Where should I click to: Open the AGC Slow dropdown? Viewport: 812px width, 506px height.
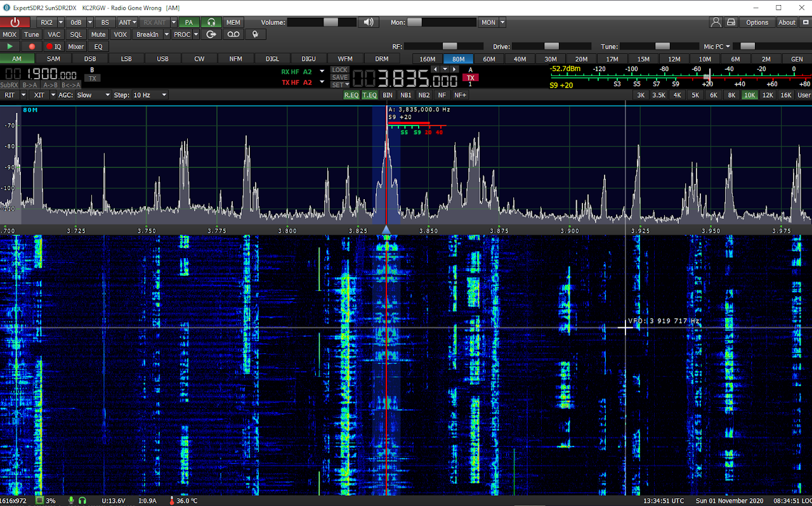pyautogui.click(x=93, y=95)
